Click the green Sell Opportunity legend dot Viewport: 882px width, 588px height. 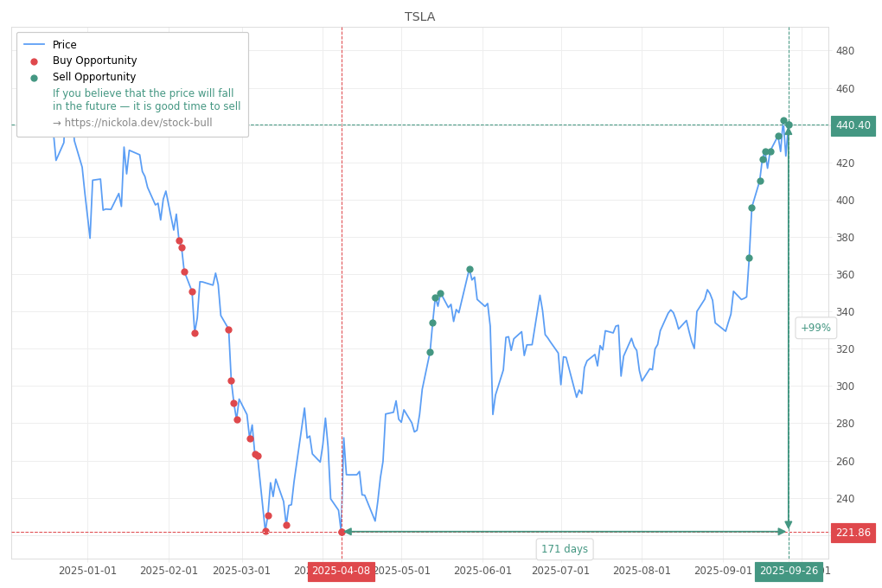[35, 78]
